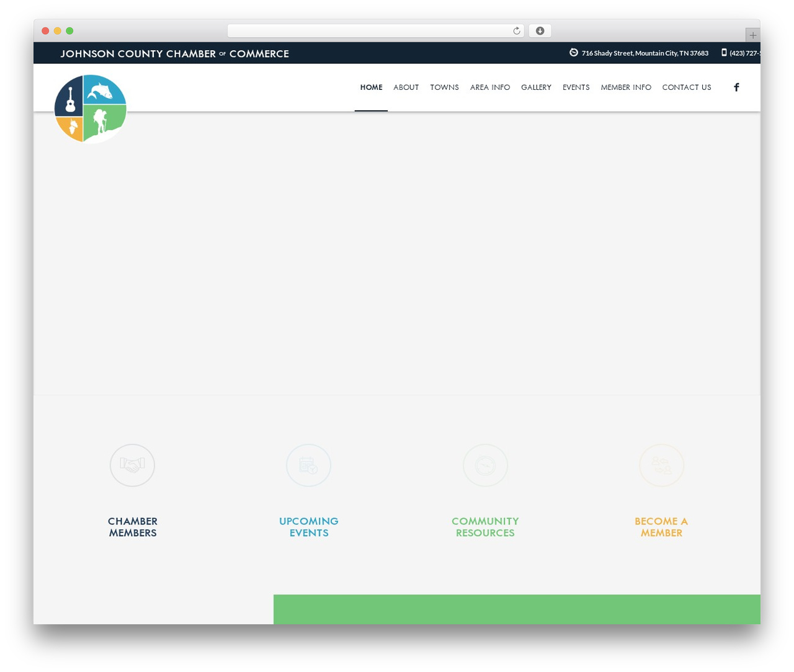Click the compass icon above Community Resources
794x672 pixels.
point(485,465)
